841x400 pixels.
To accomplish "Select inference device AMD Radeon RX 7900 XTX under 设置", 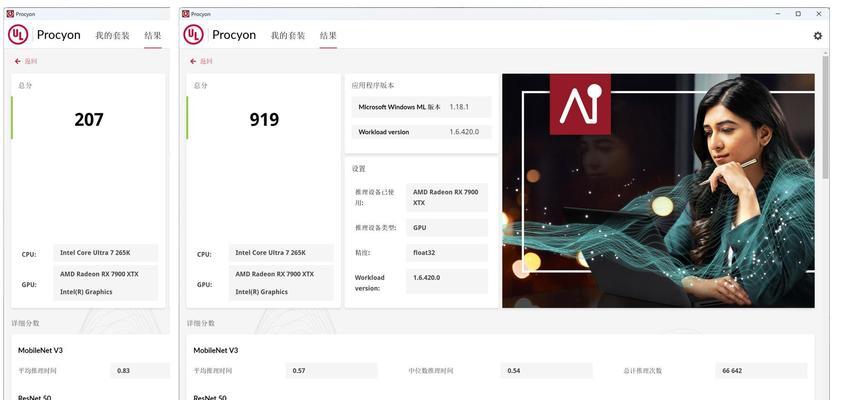I will [447, 197].
